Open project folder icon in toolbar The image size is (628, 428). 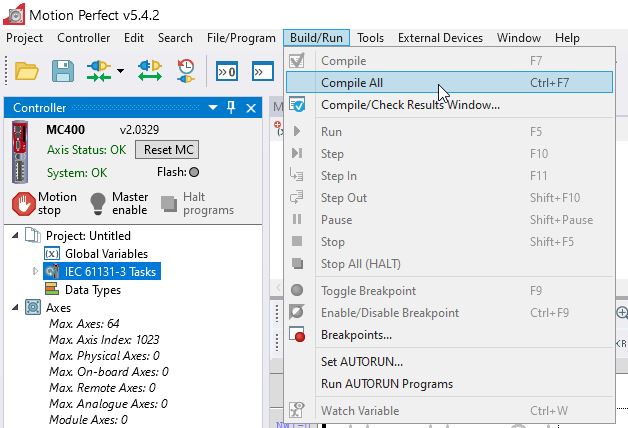coord(26,72)
